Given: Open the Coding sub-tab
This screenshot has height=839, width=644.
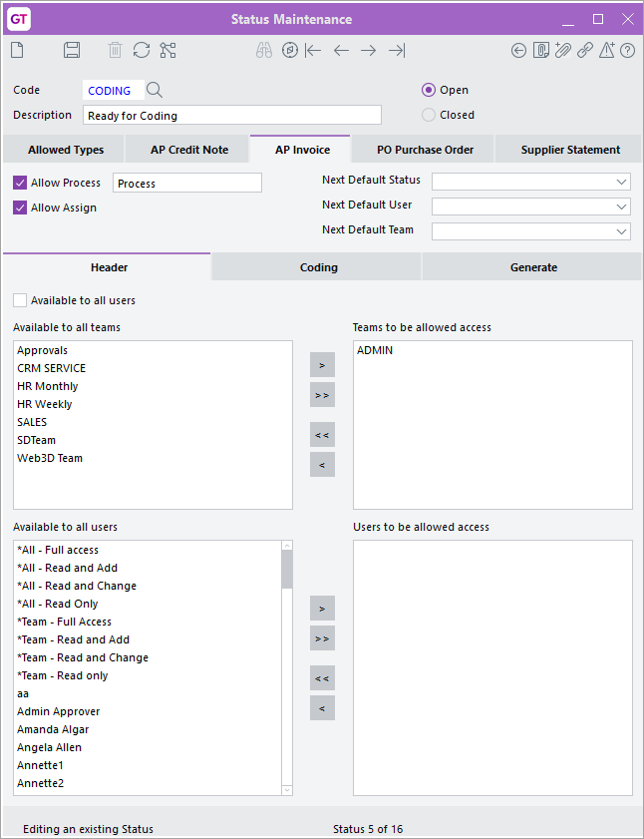Looking at the screenshot, I should pos(318,267).
